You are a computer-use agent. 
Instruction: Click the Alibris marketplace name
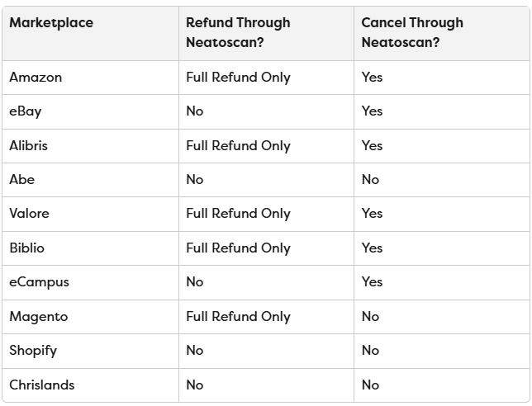[28, 146]
